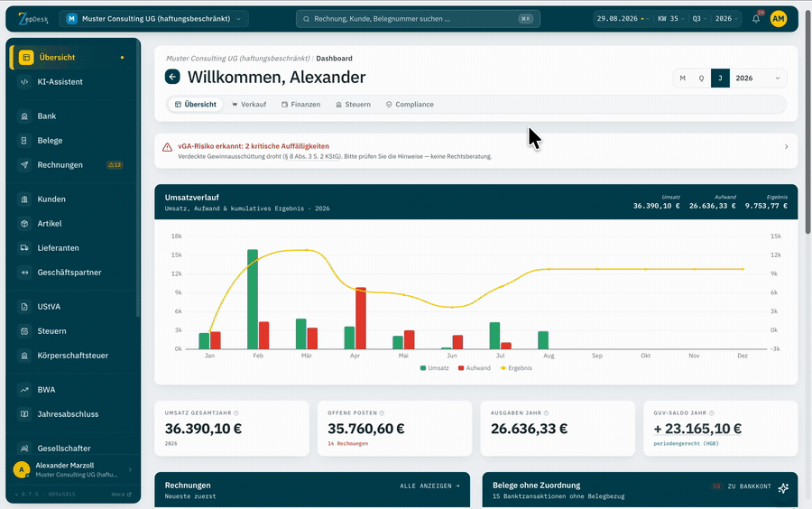Screen dimensions: 812x509
Task: Switch to the Compliance tab
Action: click(410, 105)
